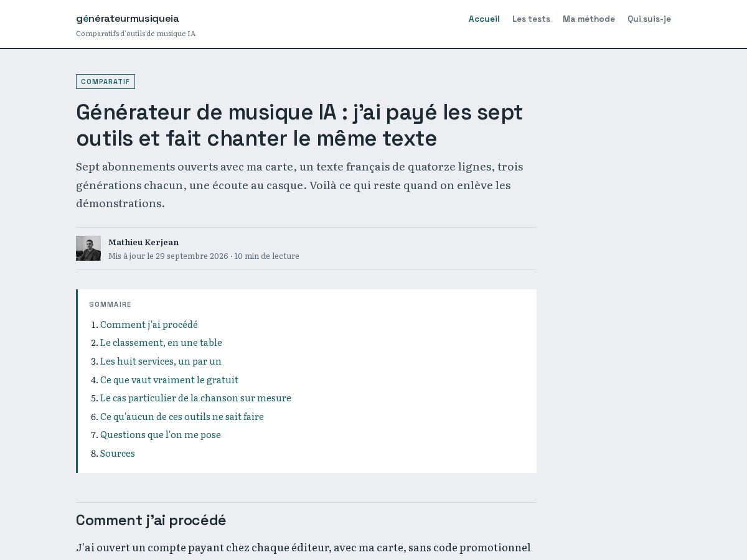Click the Comment j'ai procédé section heading

coord(151,520)
